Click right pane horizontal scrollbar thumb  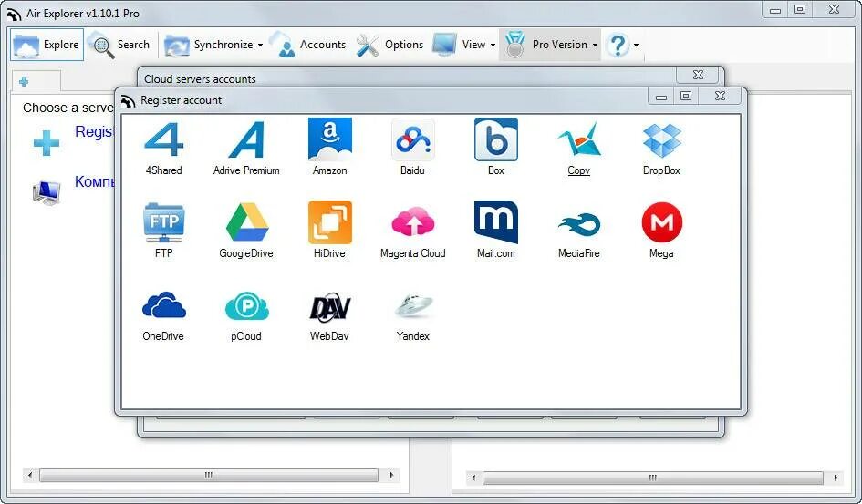coord(653,478)
